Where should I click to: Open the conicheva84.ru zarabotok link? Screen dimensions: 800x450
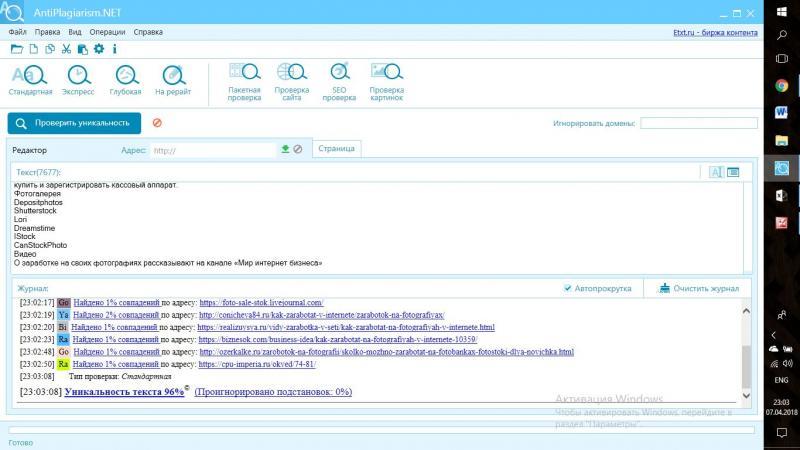[321, 315]
